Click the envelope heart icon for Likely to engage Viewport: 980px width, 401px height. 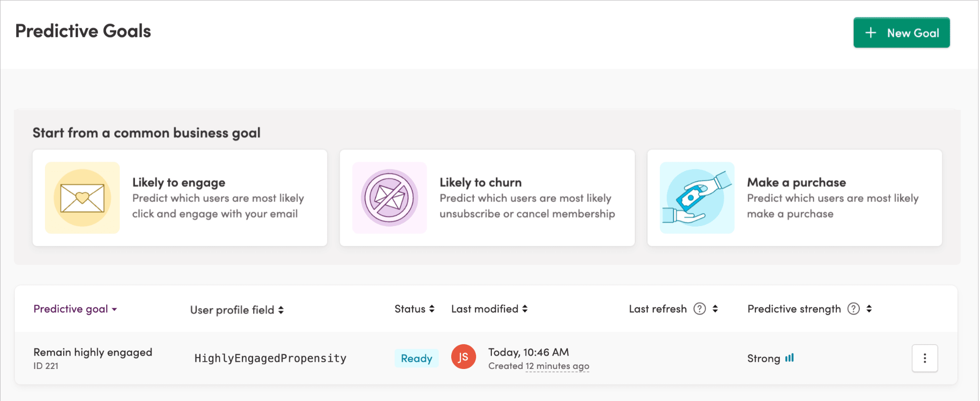[x=82, y=198]
